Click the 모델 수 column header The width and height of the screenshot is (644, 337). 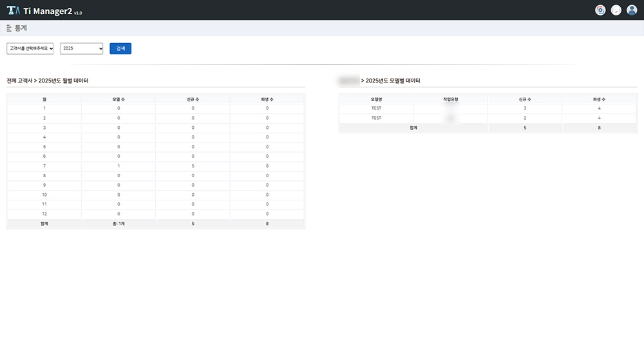pos(118,99)
